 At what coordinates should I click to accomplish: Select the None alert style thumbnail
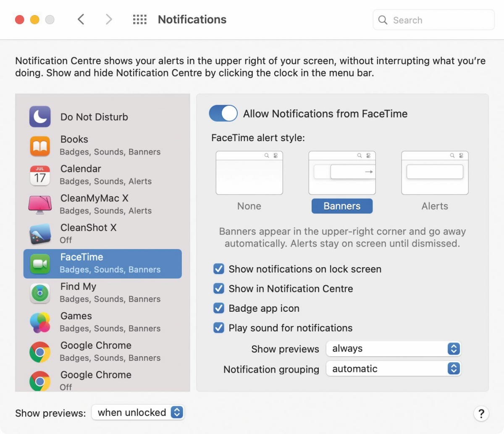pos(249,173)
